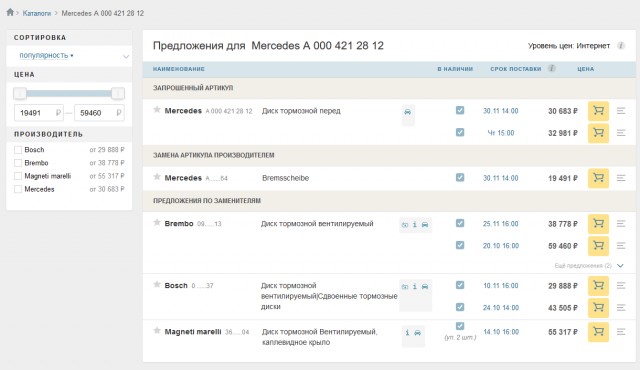This screenshot has width=640, height=370.
Task: Check the Magneti marelli manufacturer filter
Action: [x=18, y=176]
